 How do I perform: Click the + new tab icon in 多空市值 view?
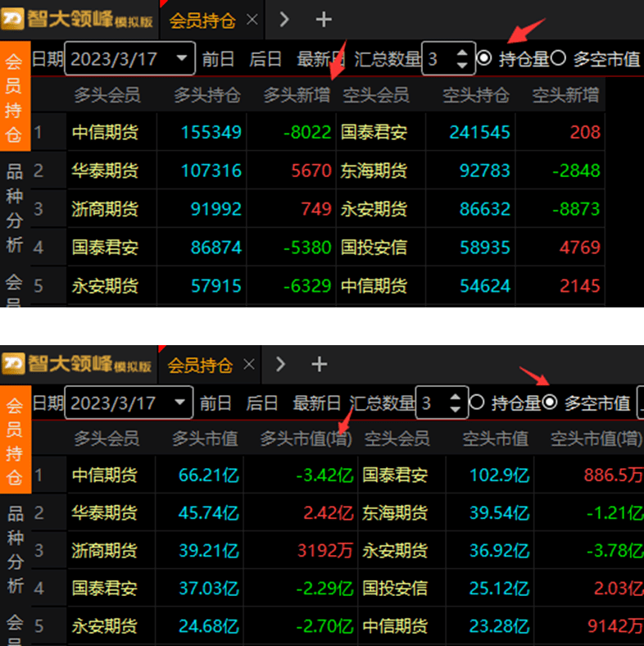pyautogui.click(x=320, y=364)
